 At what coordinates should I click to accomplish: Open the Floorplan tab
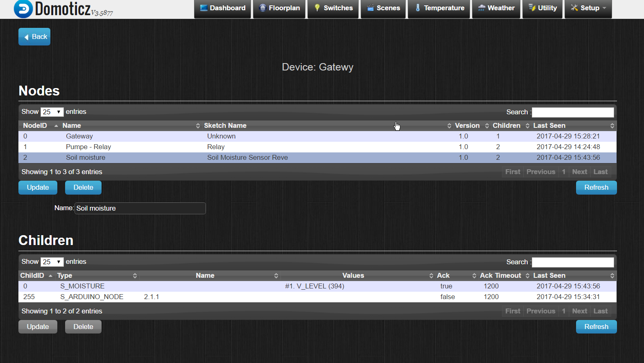tap(279, 8)
